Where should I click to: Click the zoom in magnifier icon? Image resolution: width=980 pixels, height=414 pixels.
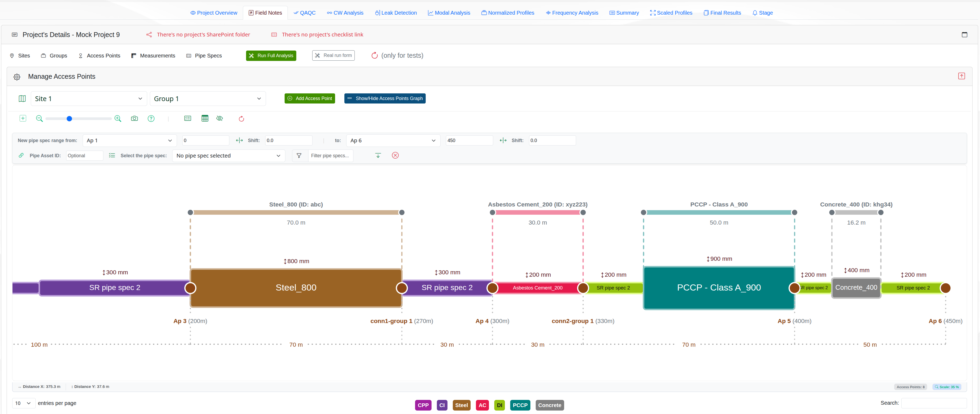(118, 118)
